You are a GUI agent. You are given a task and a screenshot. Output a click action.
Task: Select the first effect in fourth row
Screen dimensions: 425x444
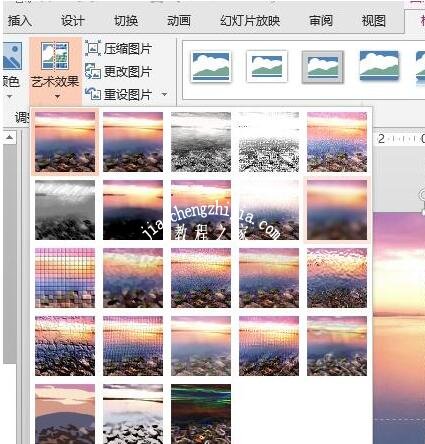[x=65, y=346]
